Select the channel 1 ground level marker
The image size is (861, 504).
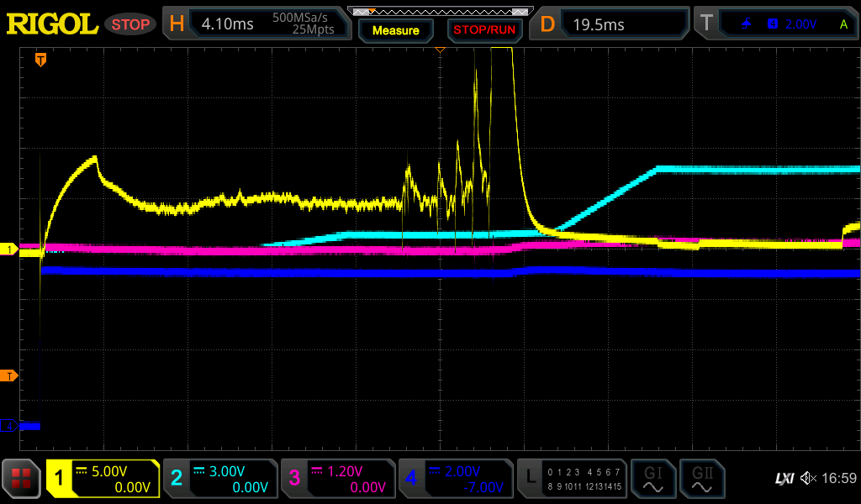pyautogui.click(x=9, y=250)
